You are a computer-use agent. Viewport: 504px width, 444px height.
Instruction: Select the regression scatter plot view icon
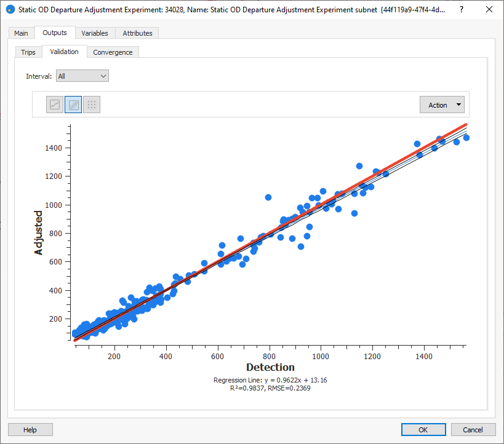click(73, 105)
